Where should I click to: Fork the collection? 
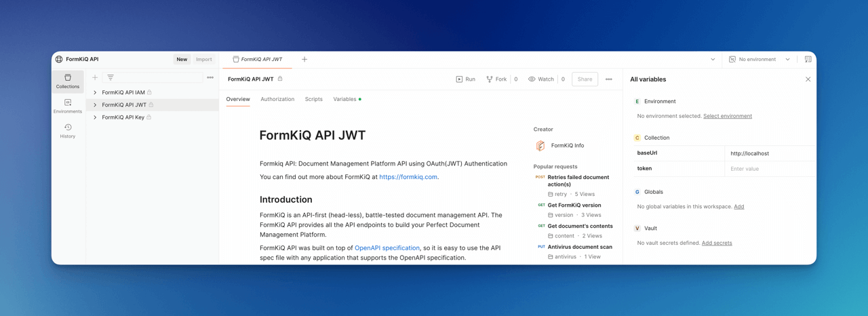(496, 79)
